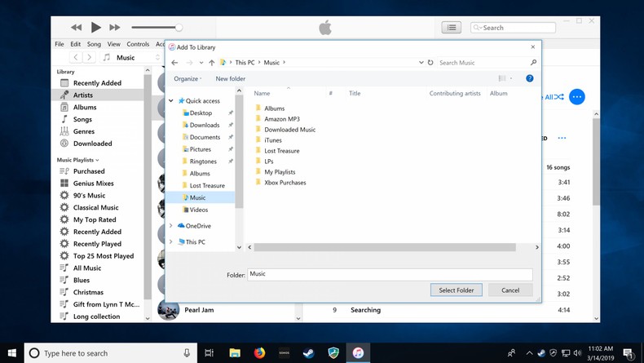Click the blue more options ellipsis button
This screenshot has width=644, height=363.
(x=576, y=97)
